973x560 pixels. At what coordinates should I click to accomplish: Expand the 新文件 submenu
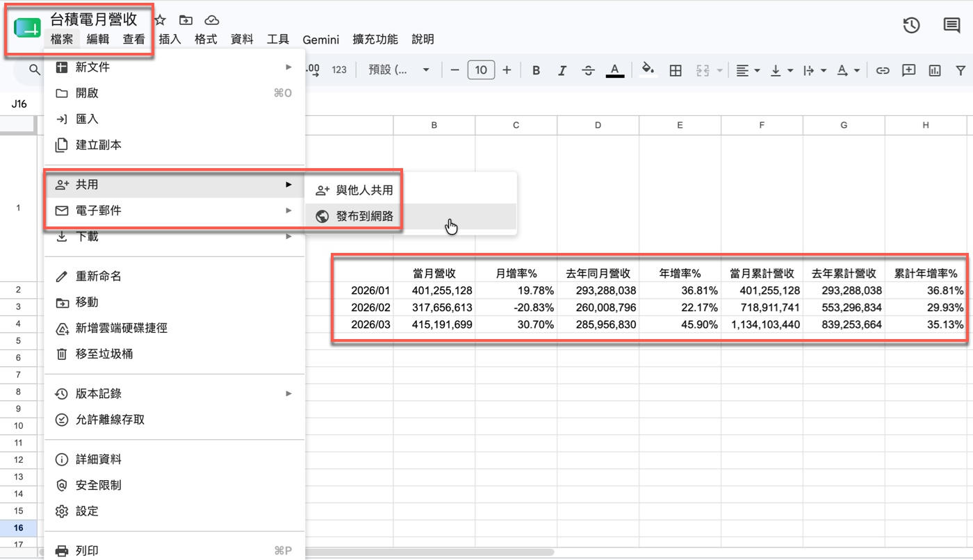point(174,67)
